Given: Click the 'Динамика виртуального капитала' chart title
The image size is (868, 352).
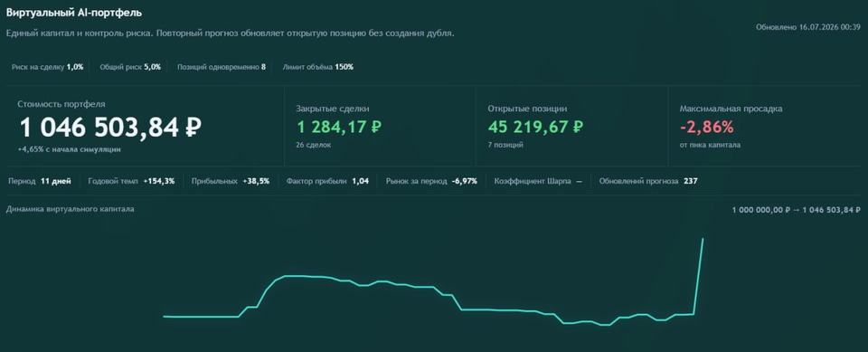Looking at the screenshot, I should 71,209.
